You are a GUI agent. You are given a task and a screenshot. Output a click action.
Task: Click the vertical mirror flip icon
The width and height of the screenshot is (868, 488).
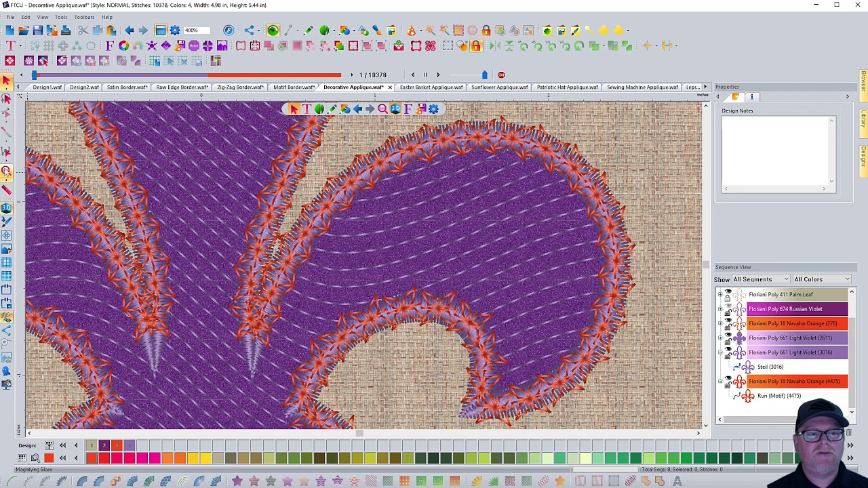click(509, 45)
